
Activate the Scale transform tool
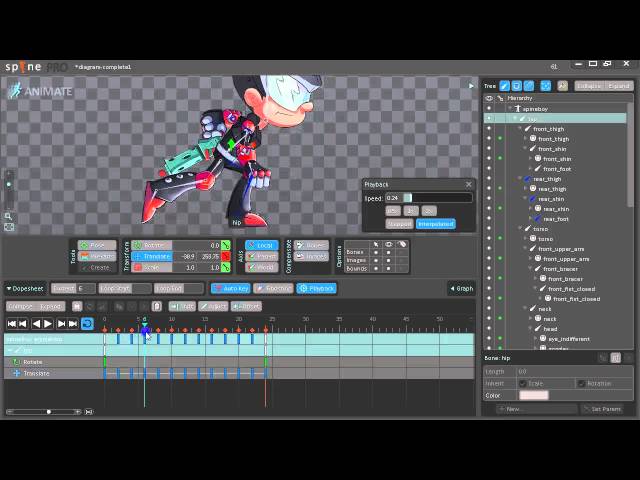pyautogui.click(x=151, y=268)
